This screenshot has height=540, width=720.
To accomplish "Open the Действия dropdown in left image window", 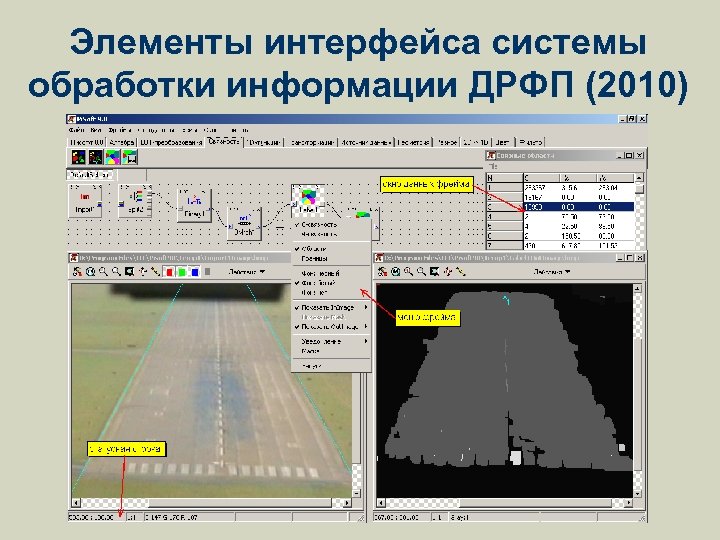I will click(247, 272).
